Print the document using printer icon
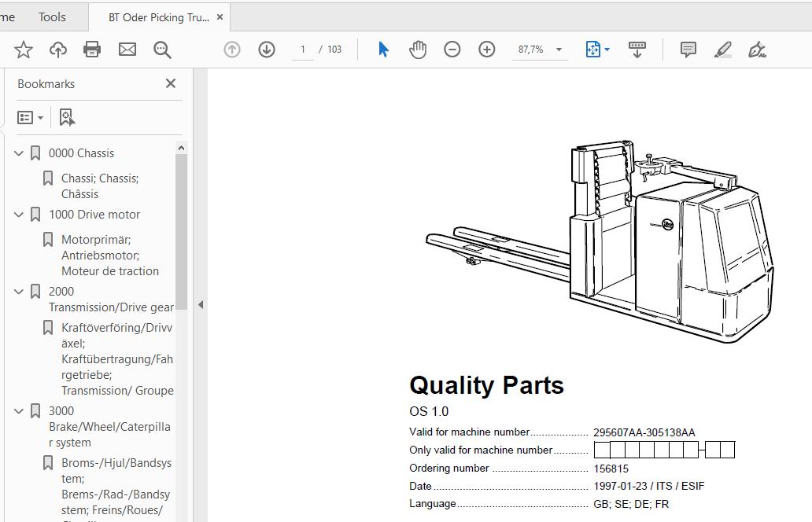The image size is (812, 522). point(92,50)
